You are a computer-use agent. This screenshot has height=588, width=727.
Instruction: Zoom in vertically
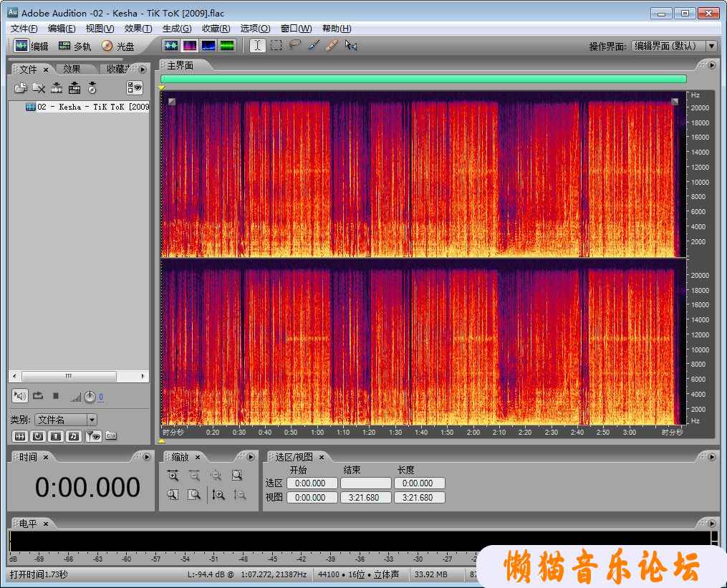tap(218, 495)
